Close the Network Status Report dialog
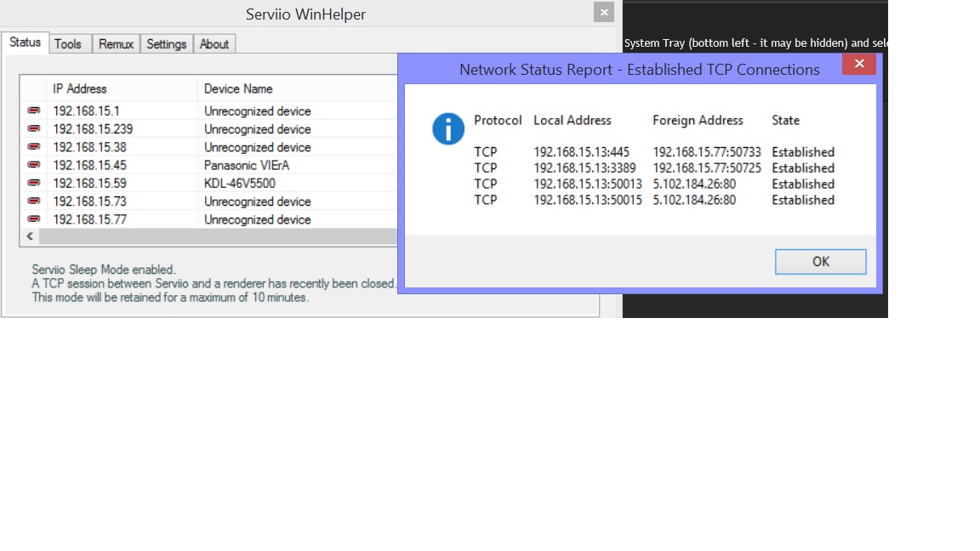This screenshot has height=551, width=980. [859, 64]
